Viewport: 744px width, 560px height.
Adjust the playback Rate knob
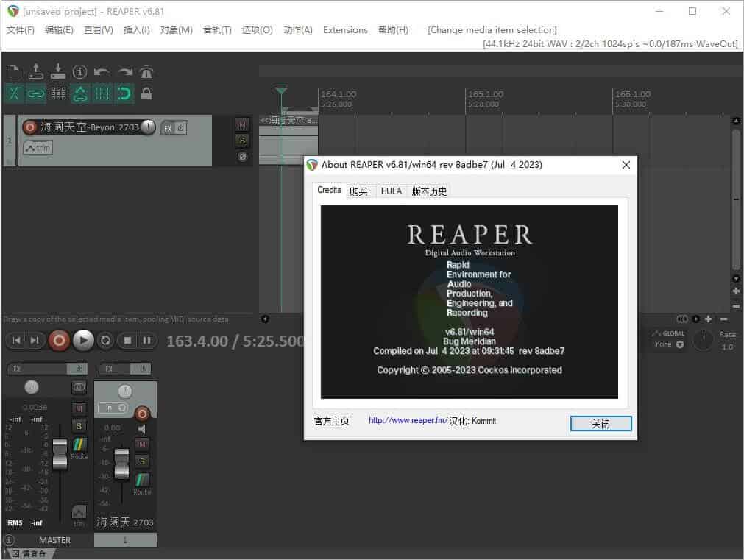click(x=704, y=340)
